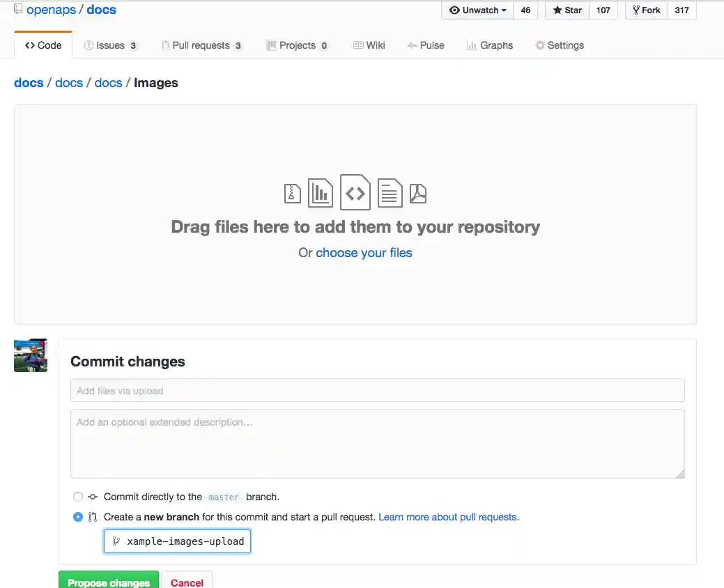Screen dimensions: 724x588
Task: Click the eye icon on the Unwatch button
Action: [x=456, y=10]
